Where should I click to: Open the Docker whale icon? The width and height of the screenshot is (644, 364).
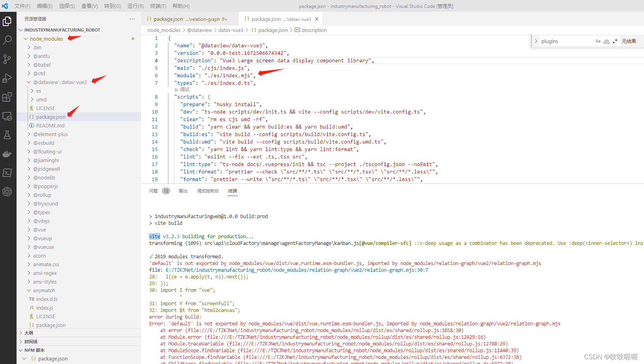pos(7,154)
